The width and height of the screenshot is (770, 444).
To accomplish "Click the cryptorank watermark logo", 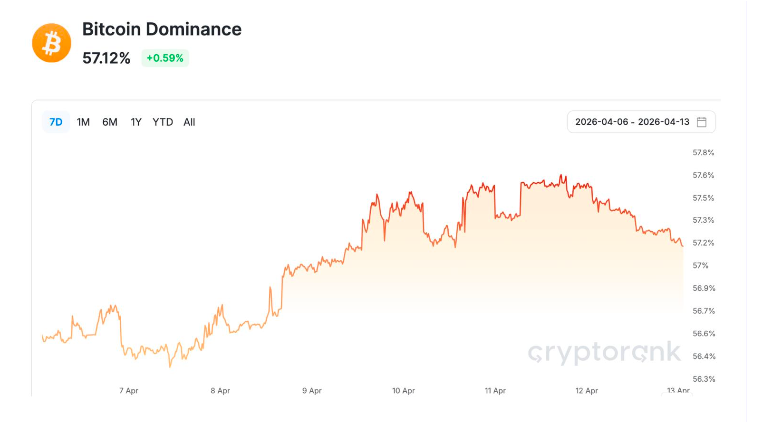I will [605, 352].
